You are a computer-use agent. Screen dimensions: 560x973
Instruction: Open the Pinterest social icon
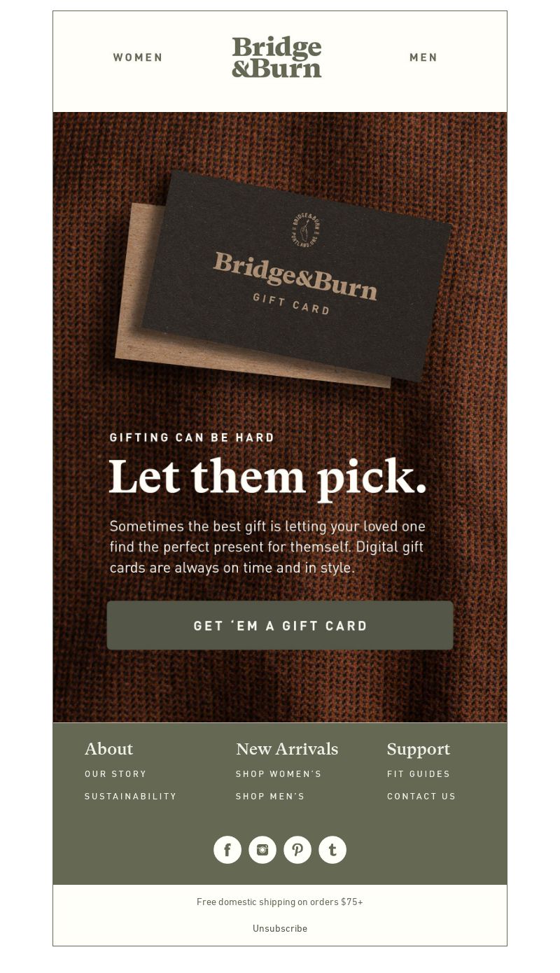coord(297,850)
